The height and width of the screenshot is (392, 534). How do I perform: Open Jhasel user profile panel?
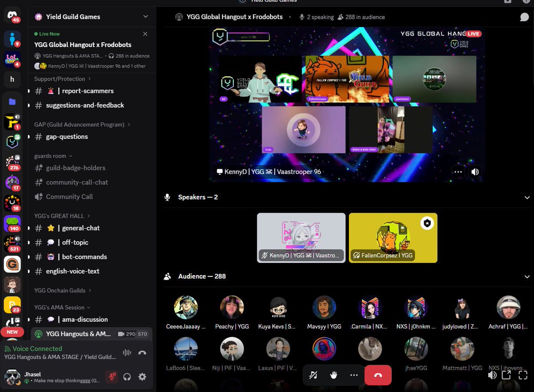tap(53, 377)
